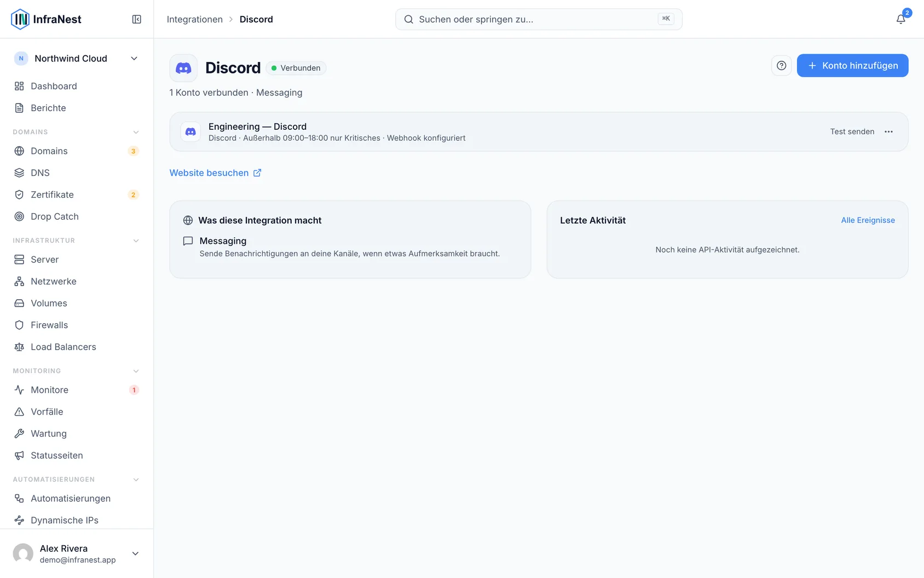Collapse the Infrastruktur section

(x=136, y=241)
